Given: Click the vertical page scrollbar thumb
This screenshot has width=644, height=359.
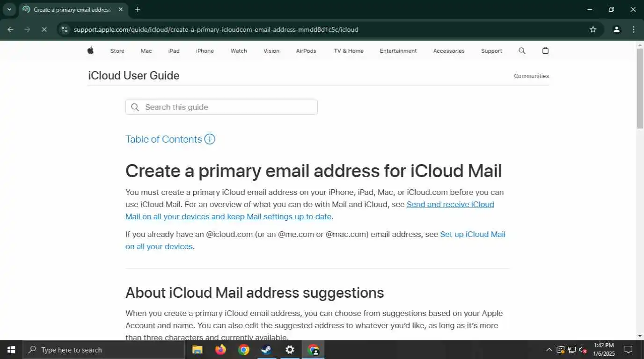Looking at the screenshot, I should pyautogui.click(x=640, y=88).
